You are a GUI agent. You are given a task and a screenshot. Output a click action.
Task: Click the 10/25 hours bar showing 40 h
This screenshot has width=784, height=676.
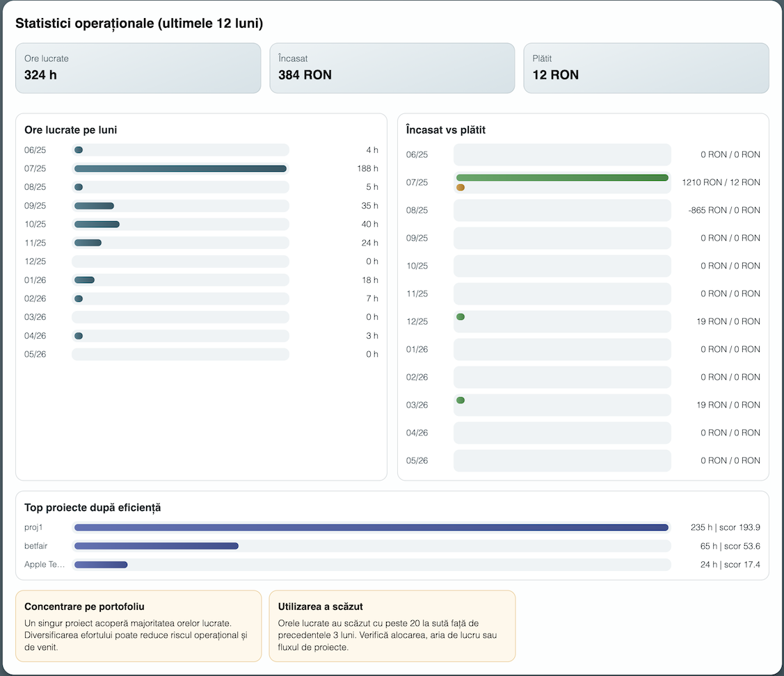pyautogui.click(x=97, y=224)
